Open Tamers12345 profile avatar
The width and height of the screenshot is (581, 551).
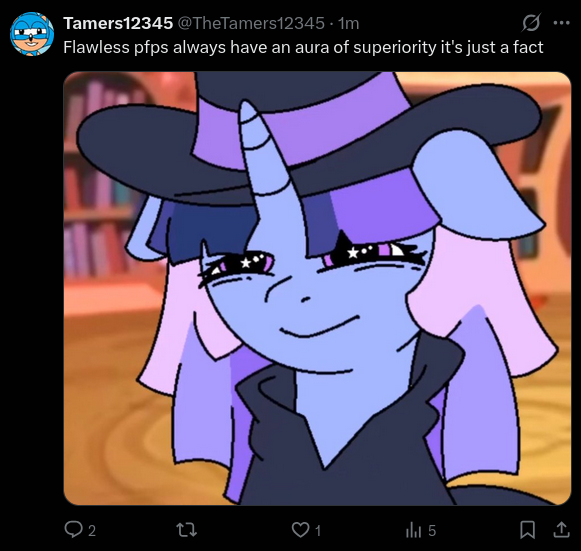pos(32,34)
